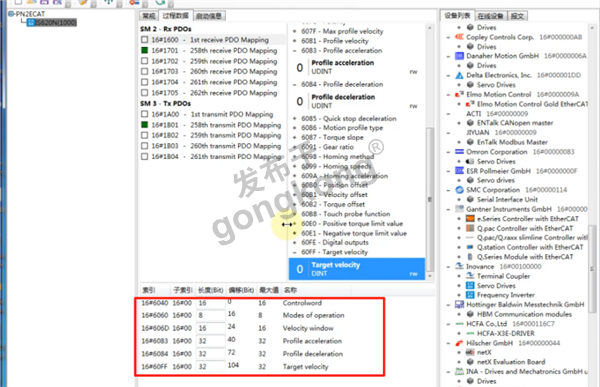Screen dimensions: 600x387
Task: Click the length field of Controlword row
Action: pos(210,303)
